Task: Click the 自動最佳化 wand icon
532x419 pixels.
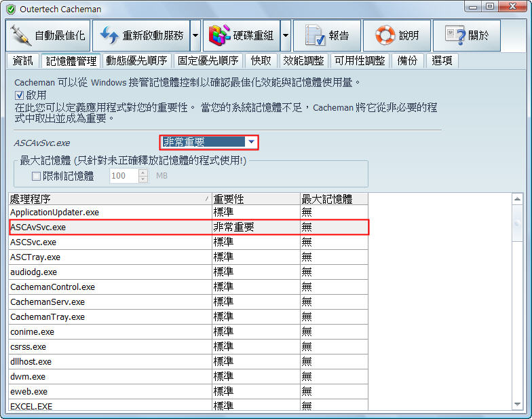Action: pyautogui.click(x=20, y=35)
